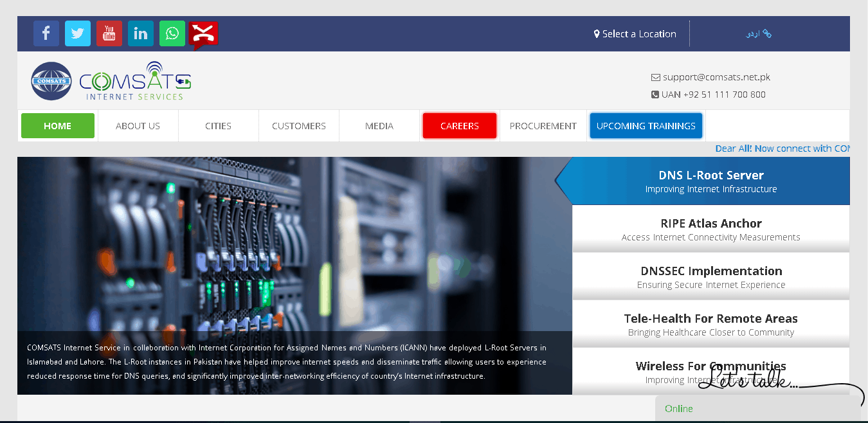
Task: Click the red CAREERS button
Action: 460,126
